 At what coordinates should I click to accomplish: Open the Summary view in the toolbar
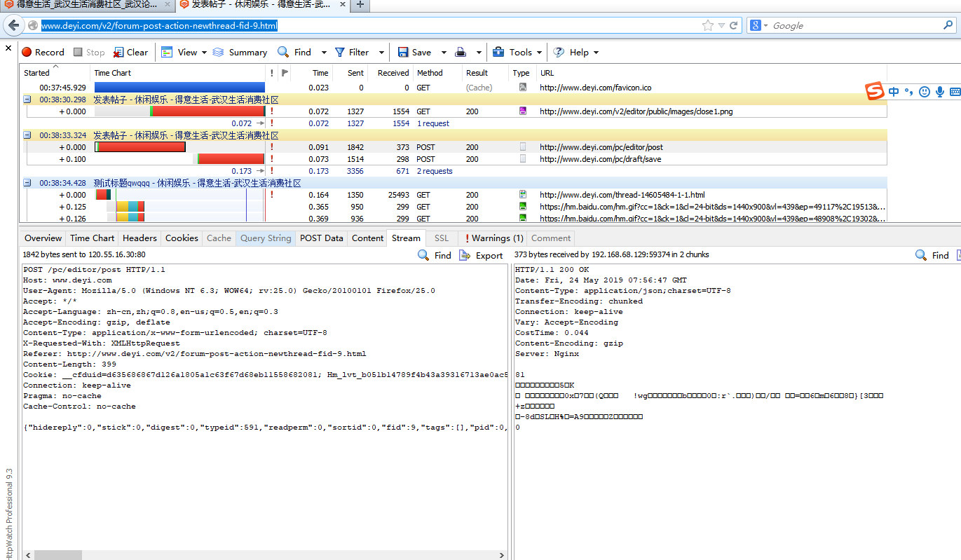(240, 52)
